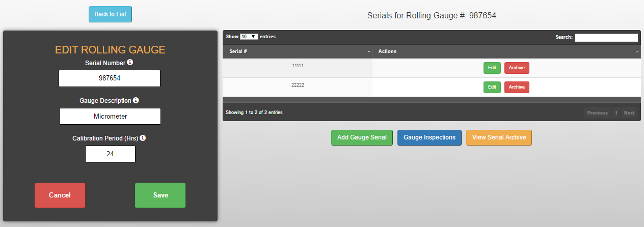Sort by Actions column arrow
This screenshot has height=227, width=644.
coord(637,52)
